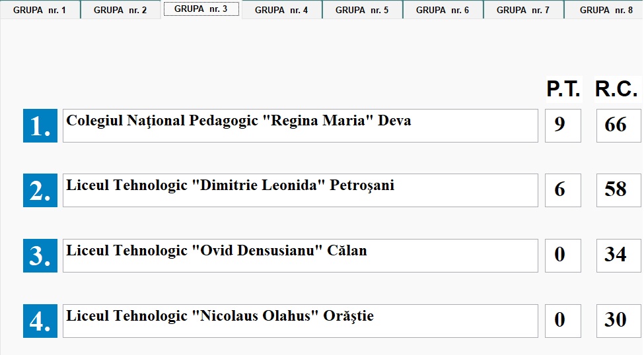Select the GRUPA nr. 3 tab

(201, 9)
